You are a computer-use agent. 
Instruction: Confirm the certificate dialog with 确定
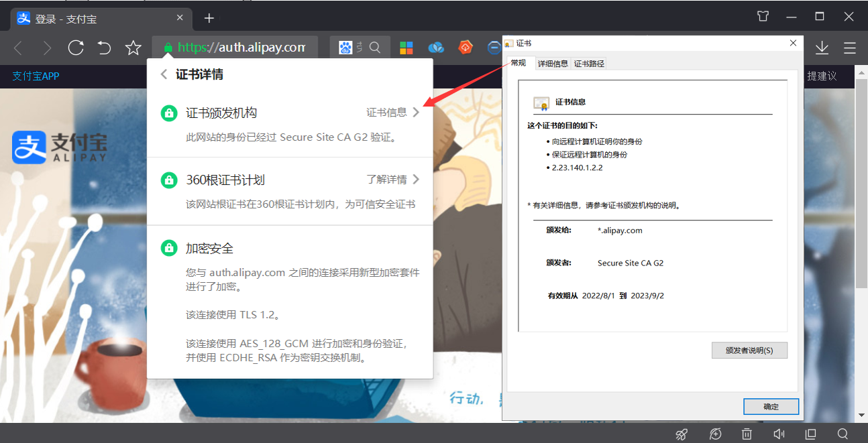[x=771, y=406]
